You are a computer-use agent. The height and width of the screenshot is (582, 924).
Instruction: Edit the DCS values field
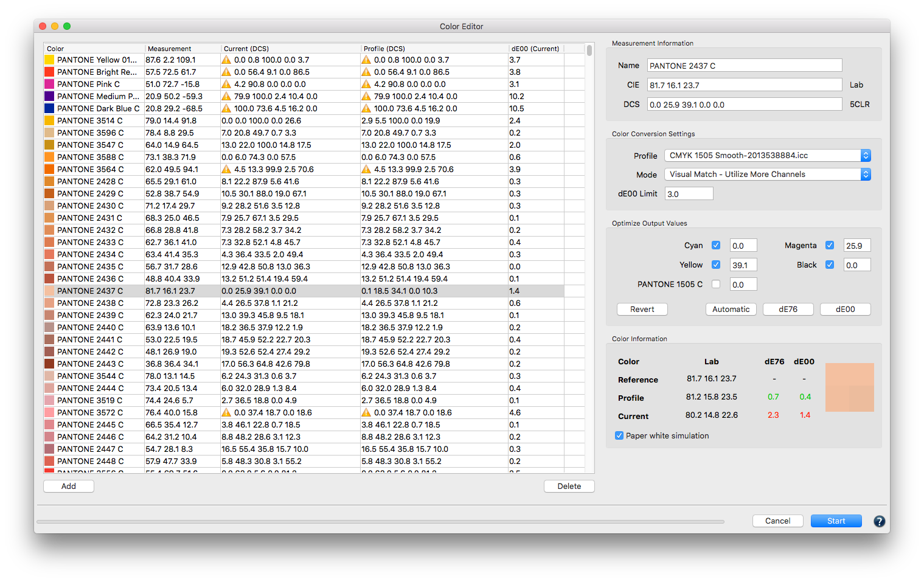coord(745,104)
